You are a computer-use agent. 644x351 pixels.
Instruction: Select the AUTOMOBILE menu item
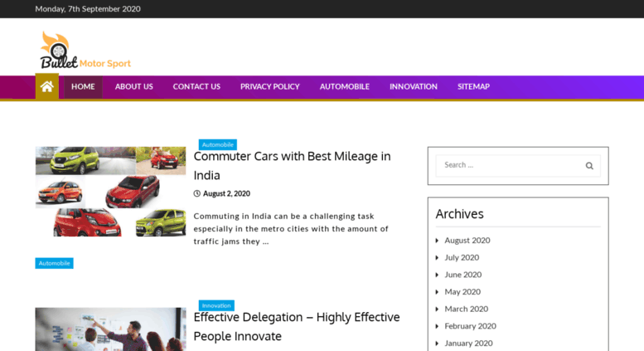[x=345, y=87]
